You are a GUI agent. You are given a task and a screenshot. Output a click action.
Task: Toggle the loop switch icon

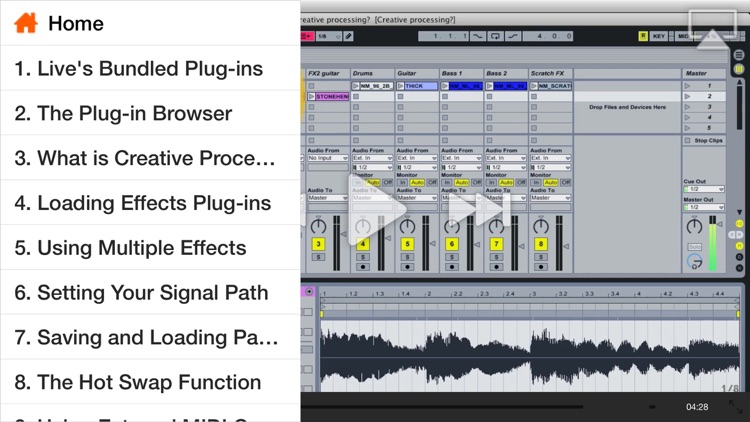coord(496,36)
